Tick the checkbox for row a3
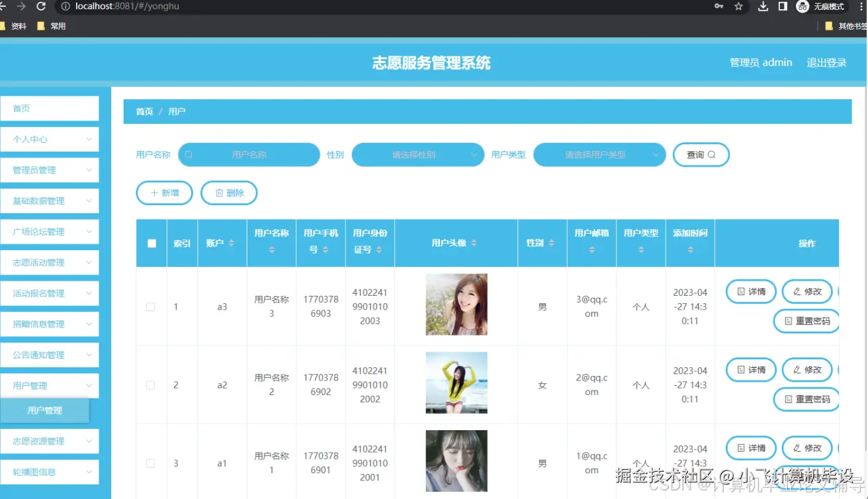Viewport: 868px width, 499px height. 151,307
